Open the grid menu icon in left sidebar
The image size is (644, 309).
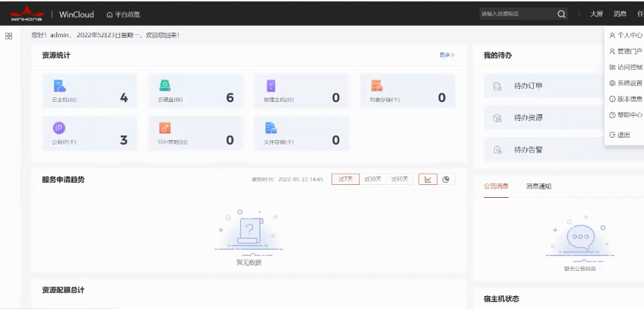tap(8, 36)
